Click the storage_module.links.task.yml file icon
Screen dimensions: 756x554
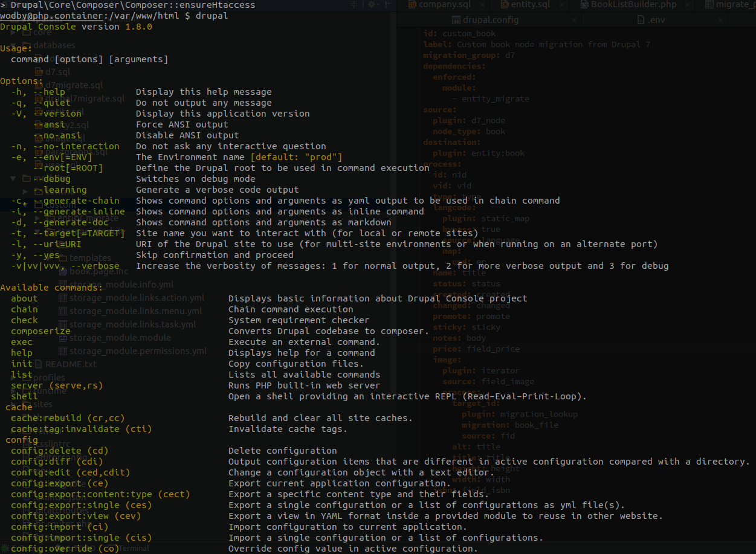63,324
